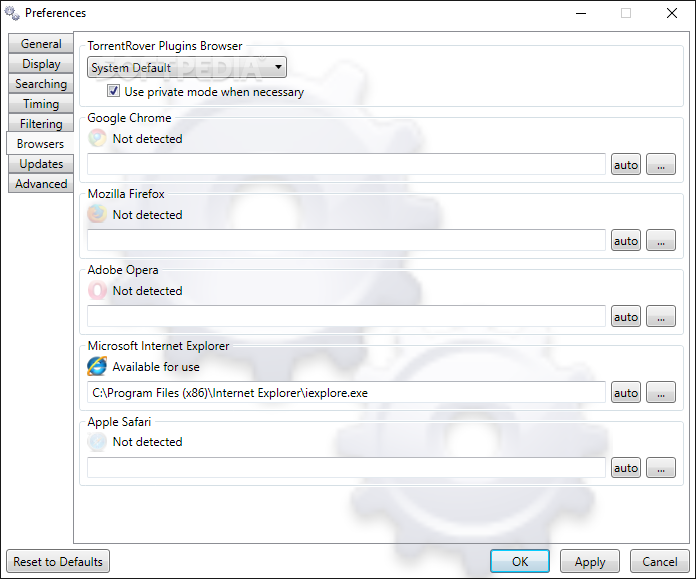Auto-detect Apple Safari path
Image resolution: width=696 pixels, height=579 pixels.
pyautogui.click(x=626, y=468)
